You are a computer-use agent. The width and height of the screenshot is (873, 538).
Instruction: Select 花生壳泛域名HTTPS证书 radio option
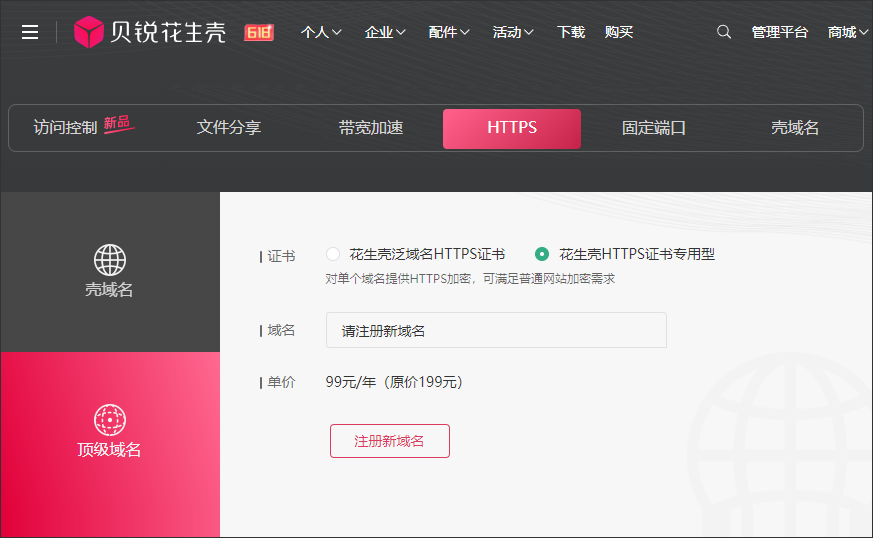tap(333, 254)
